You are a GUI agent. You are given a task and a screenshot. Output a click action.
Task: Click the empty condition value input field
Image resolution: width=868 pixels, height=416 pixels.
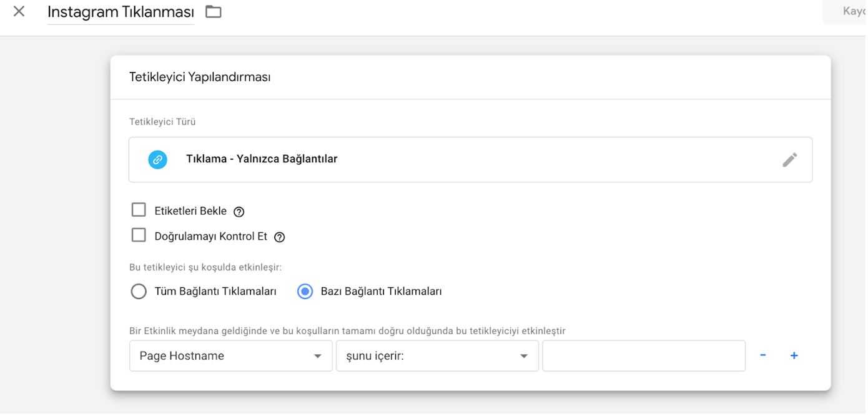click(x=643, y=355)
